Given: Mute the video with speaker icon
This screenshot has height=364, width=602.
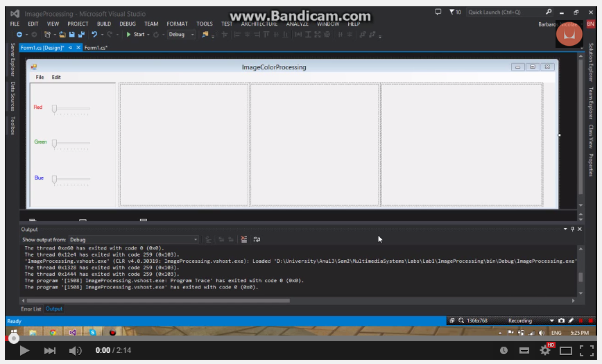Looking at the screenshot, I should coord(75,350).
